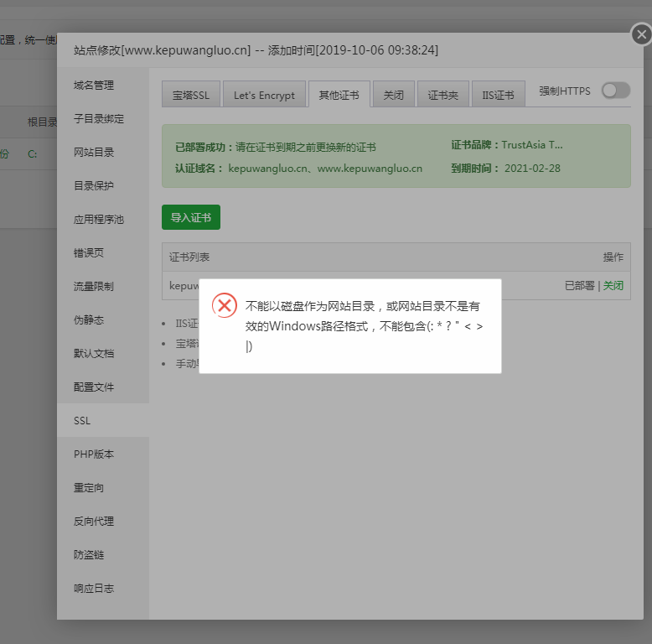The width and height of the screenshot is (652, 644).
Task: Select 子目录绑定 in the sidebar
Action: [x=99, y=118]
